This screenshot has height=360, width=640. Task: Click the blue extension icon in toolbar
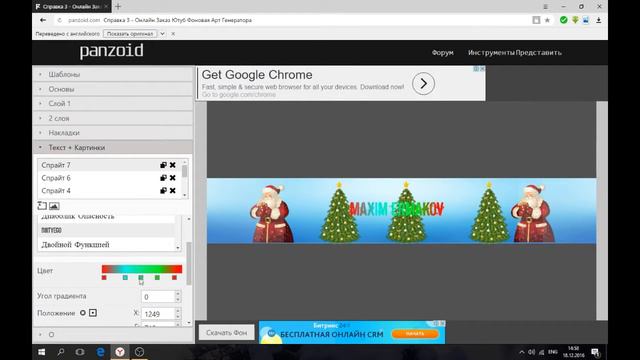586,20
